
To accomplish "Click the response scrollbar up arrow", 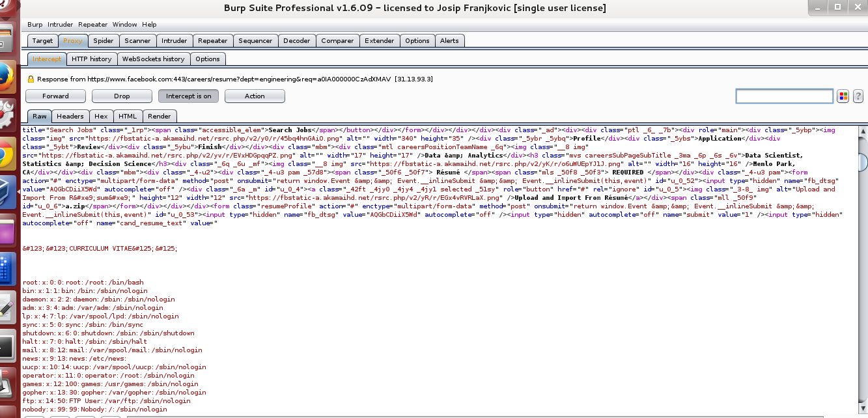I will 863,130.
